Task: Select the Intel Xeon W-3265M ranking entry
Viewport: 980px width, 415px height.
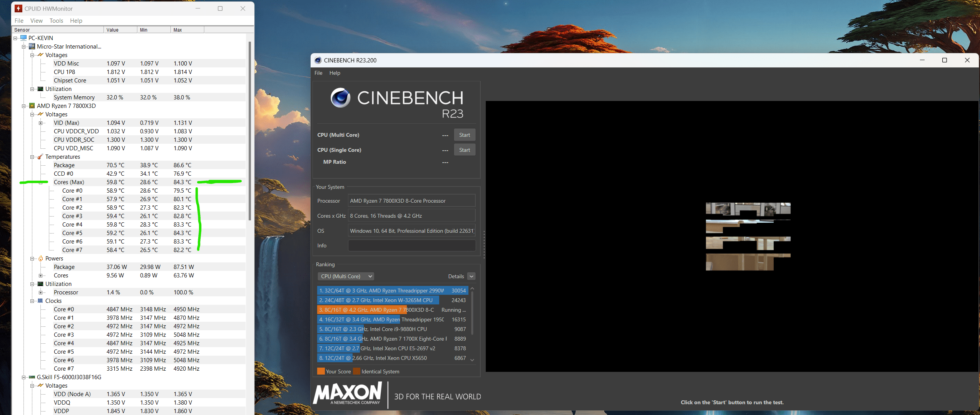Action: tap(393, 300)
